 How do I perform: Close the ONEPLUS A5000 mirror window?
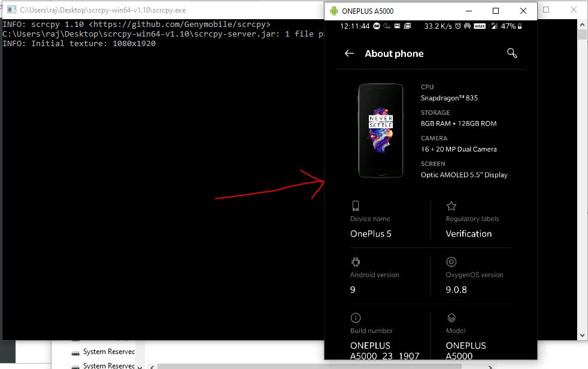click(x=523, y=11)
